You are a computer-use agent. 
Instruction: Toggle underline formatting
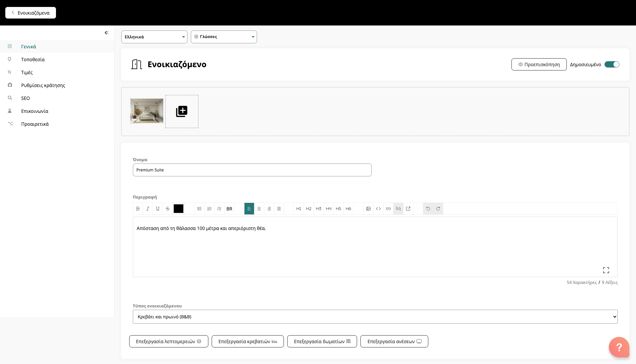tap(158, 209)
